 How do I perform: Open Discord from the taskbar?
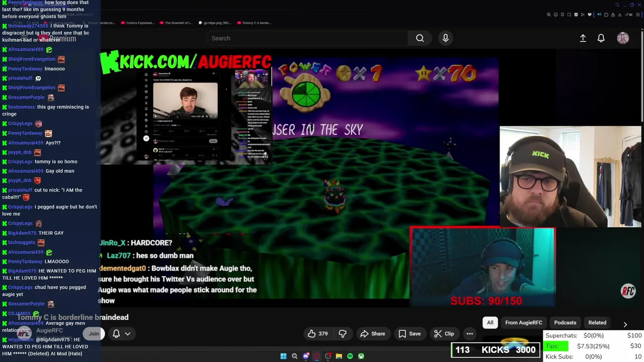305,356
